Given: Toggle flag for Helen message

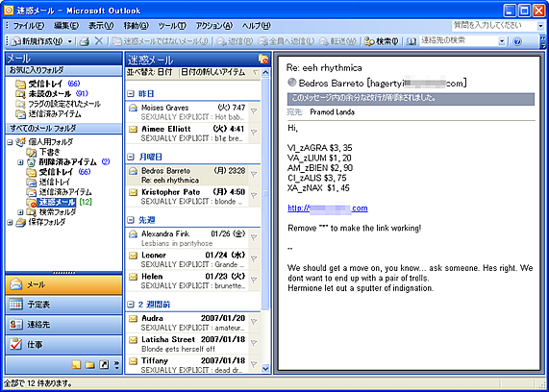Looking at the screenshot, I should (254, 280).
